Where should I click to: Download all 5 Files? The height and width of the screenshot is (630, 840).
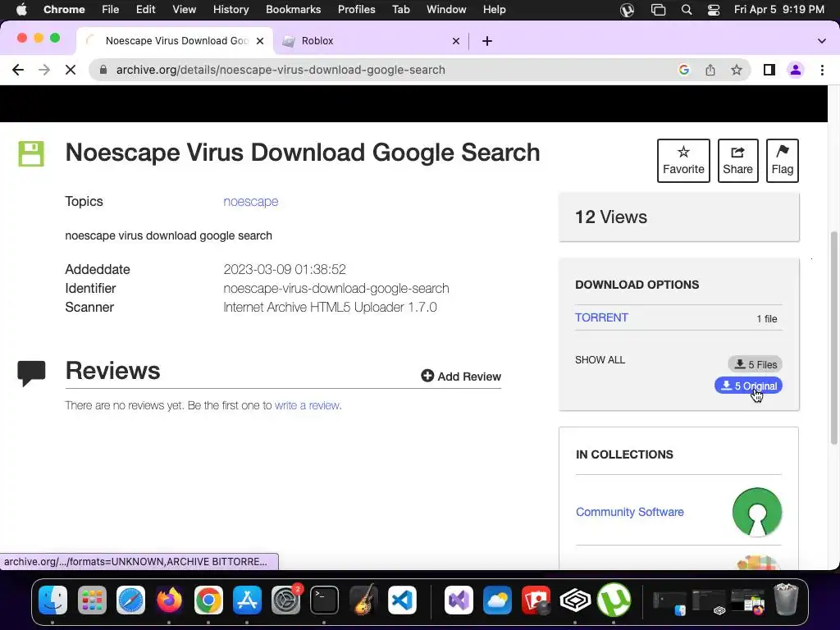click(756, 364)
